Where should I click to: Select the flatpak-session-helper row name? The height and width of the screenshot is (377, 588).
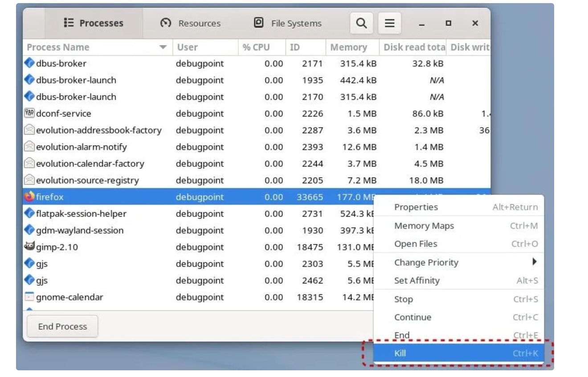(82, 214)
